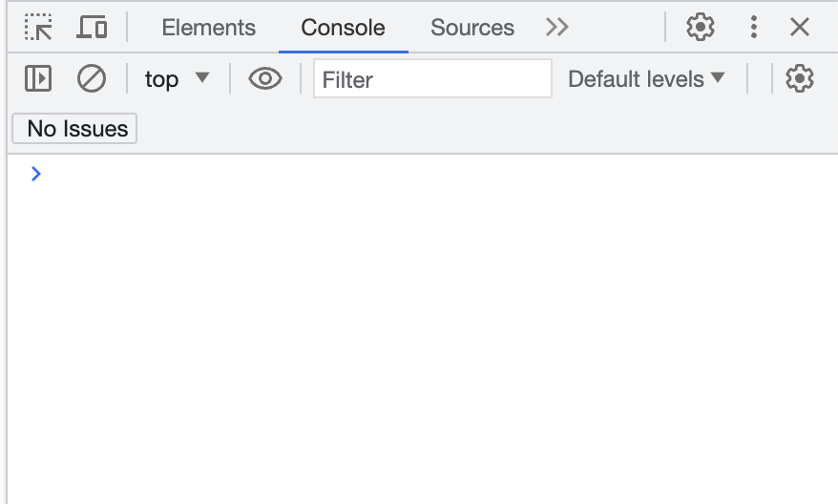
Task: Open console settings gear beside Default levels
Action: click(x=800, y=78)
